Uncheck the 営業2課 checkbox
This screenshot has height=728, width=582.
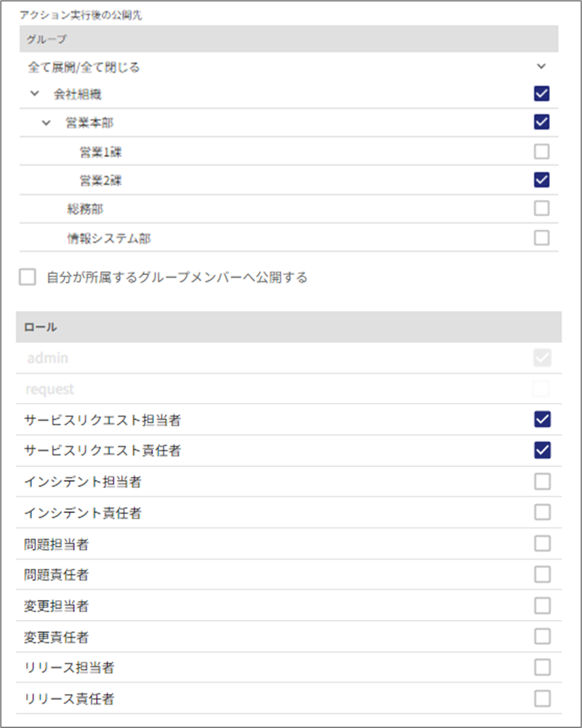click(542, 180)
